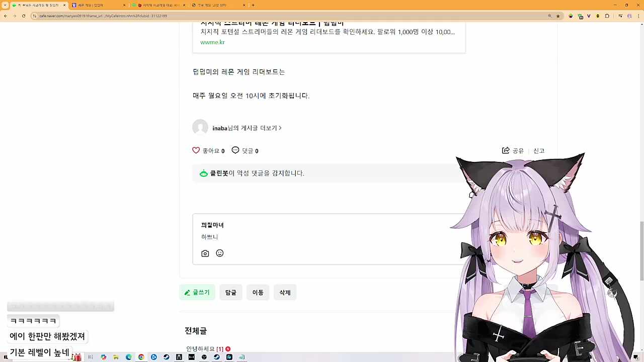Open the emoji sticker smiley icon
Screen dimensions: 644x362
(x=220, y=253)
